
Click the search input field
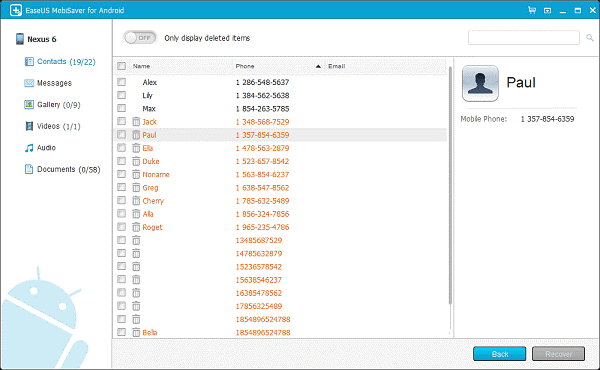click(x=523, y=37)
